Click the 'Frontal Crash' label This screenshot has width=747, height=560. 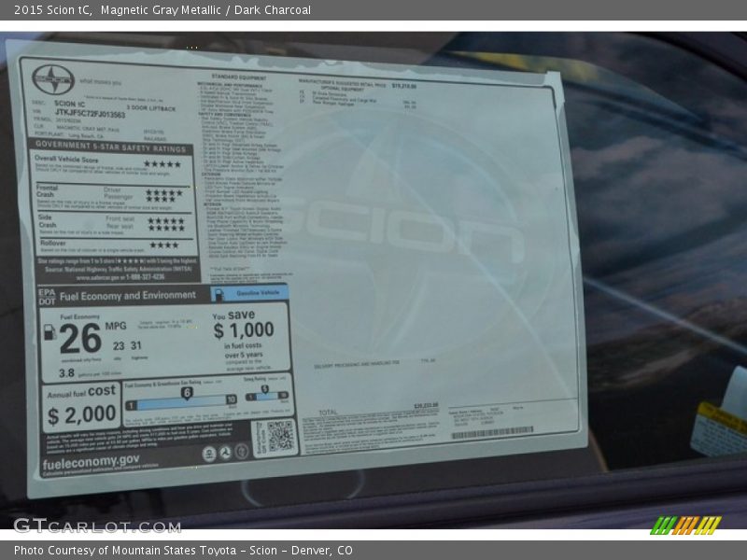click(x=47, y=191)
